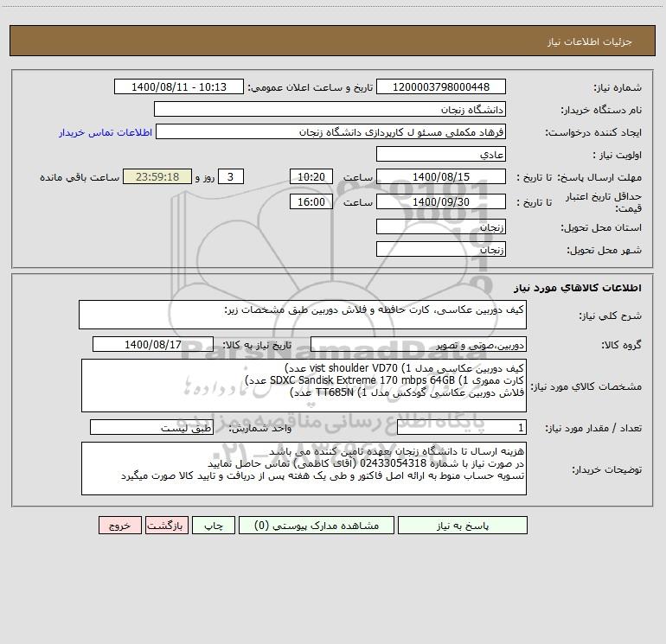The width and height of the screenshot is (666, 644).
Task: Click the label حداقل تاریخ اعتبار قیمت
Action: (604, 202)
